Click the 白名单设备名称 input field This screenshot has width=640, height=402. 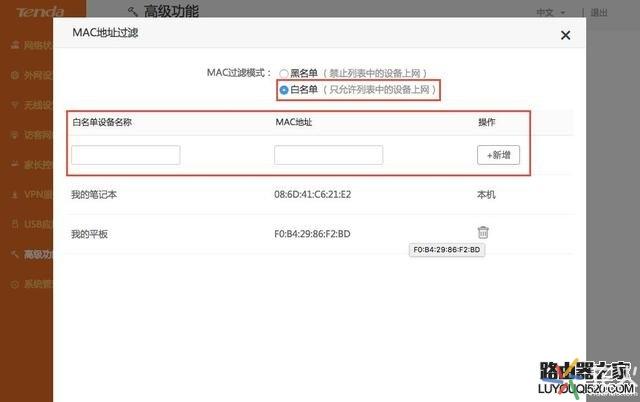tap(126, 155)
